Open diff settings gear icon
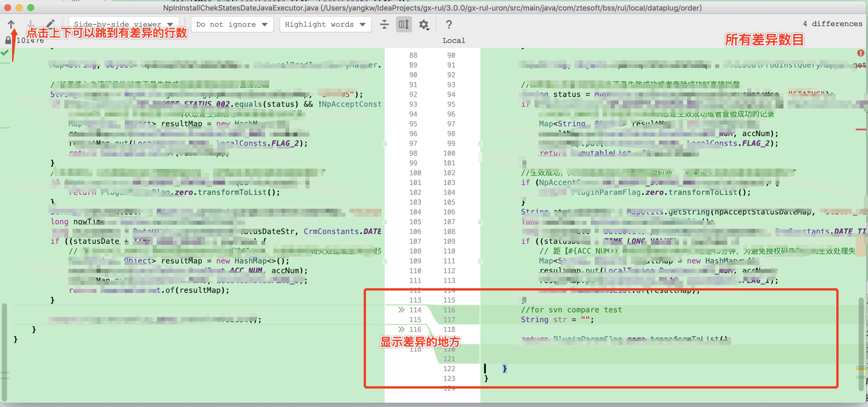Image resolution: width=868 pixels, height=407 pixels. pyautogui.click(x=424, y=24)
